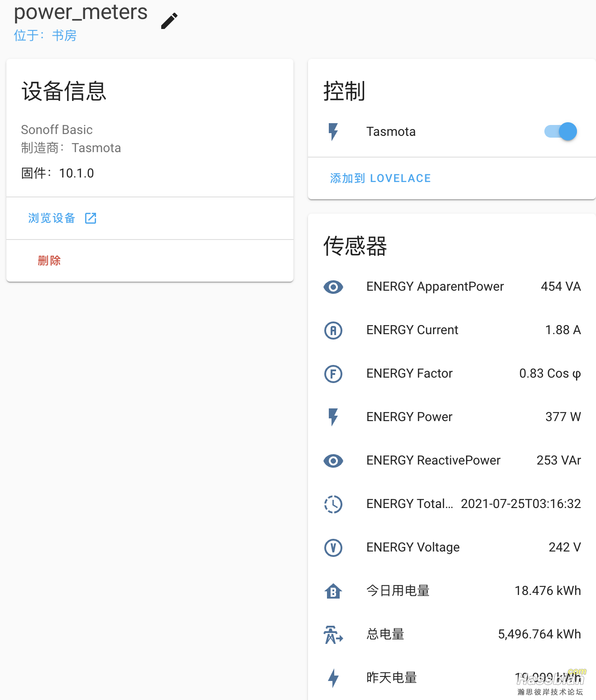Click the Sonoff Basic model text
This screenshot has height=700, width=596.
(57, 130)
